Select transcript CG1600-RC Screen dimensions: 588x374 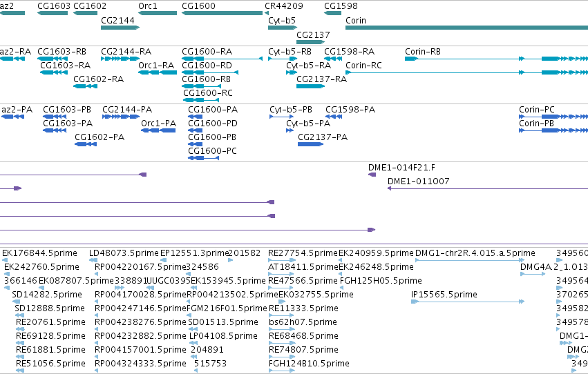208,93
